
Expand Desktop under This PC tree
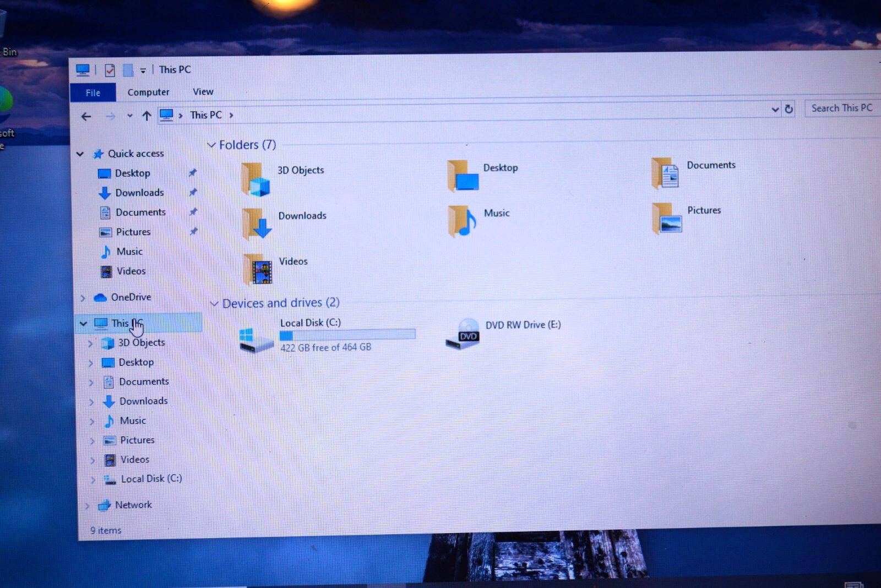coord(91,363)
